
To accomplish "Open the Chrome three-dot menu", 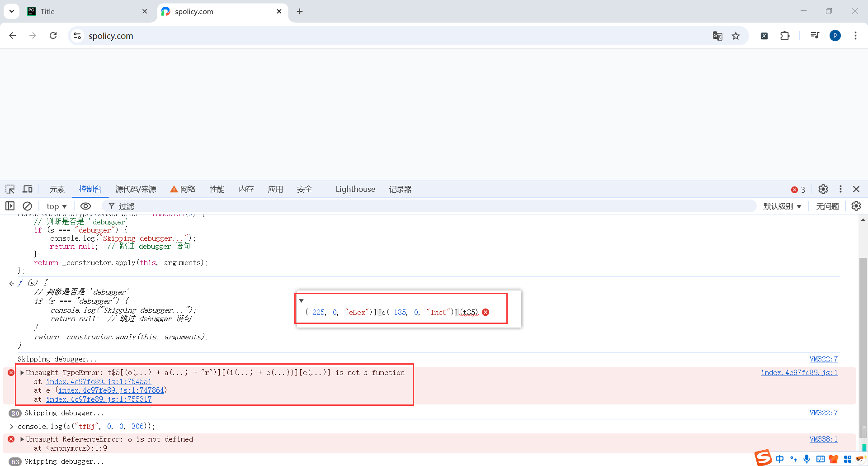I will pos(855,36).
